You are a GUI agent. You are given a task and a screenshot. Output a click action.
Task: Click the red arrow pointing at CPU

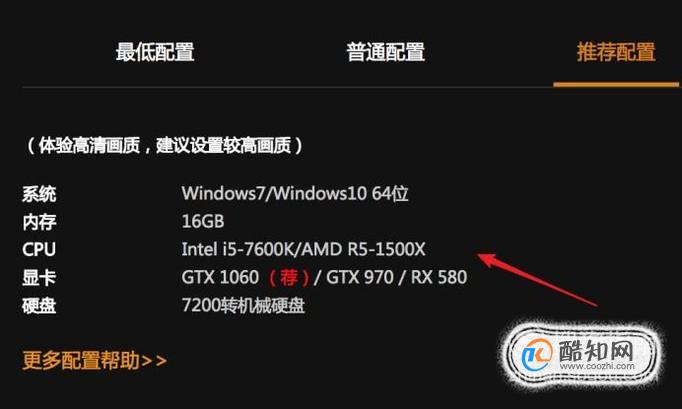point(538,280)
